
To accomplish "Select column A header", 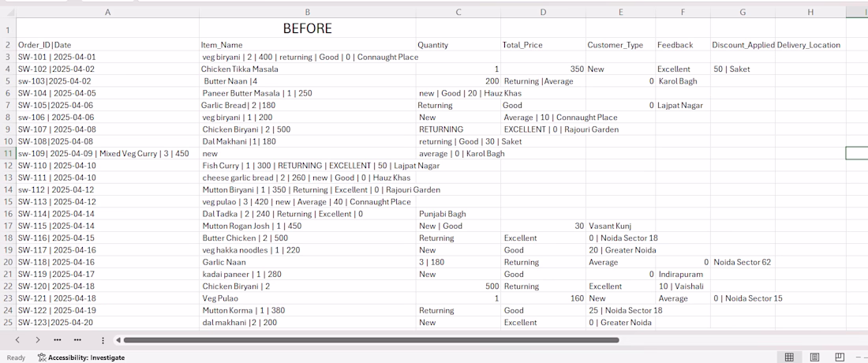I will click(107, 12).
